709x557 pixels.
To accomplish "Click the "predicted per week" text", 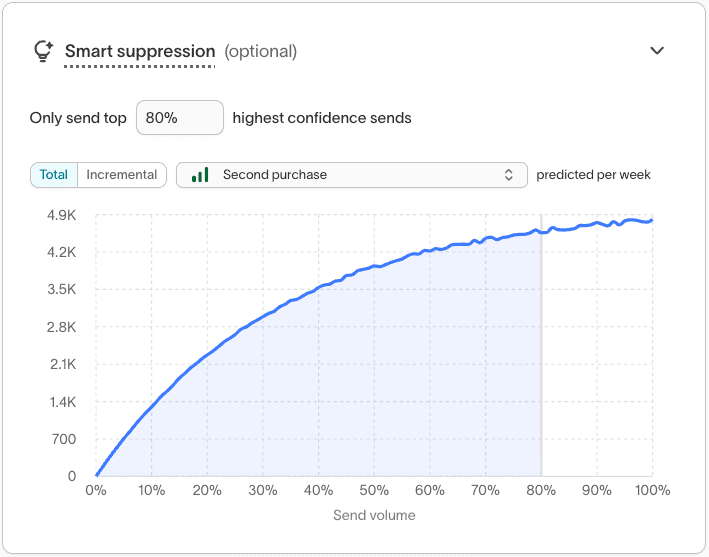I will pyautogui.click(x=593, y=175).
